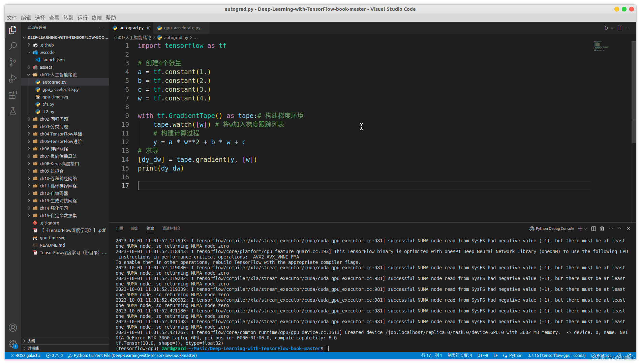Open the Testing flask icon
Viewport: 641px width, 364px height.
point(13,111)
